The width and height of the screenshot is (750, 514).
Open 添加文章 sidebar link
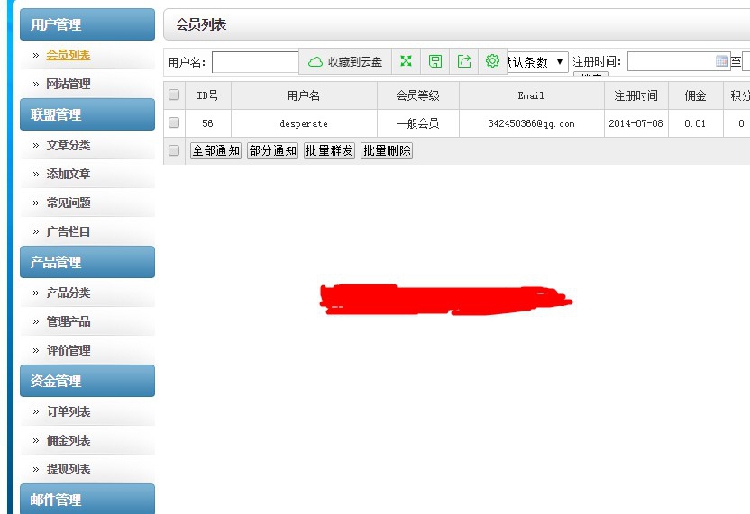[68, 174]
